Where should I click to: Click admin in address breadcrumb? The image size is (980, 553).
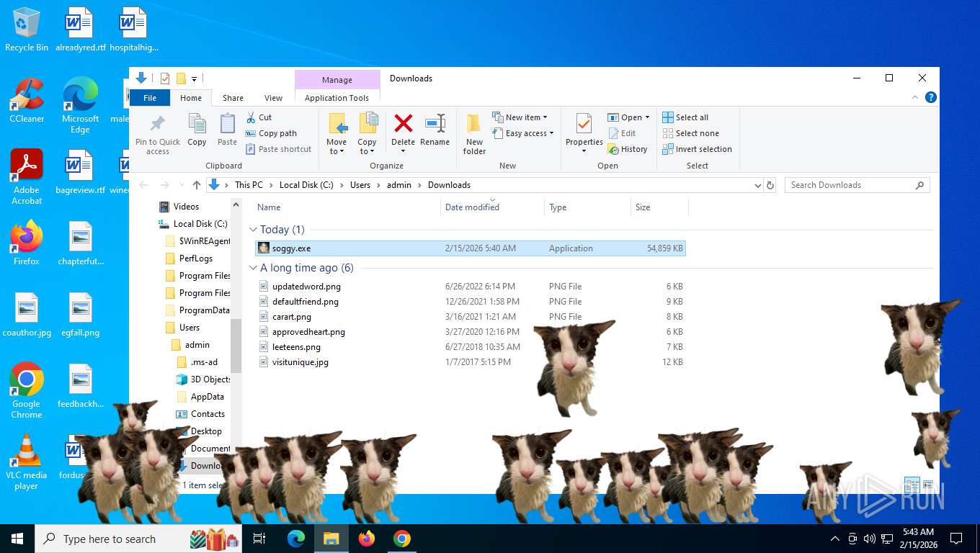(x=399, y=185)
